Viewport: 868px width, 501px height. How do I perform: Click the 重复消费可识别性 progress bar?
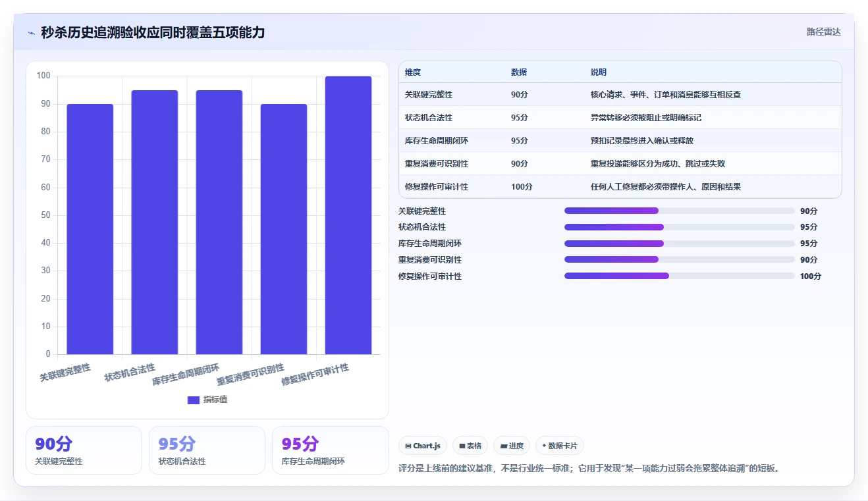coord(680,259)
